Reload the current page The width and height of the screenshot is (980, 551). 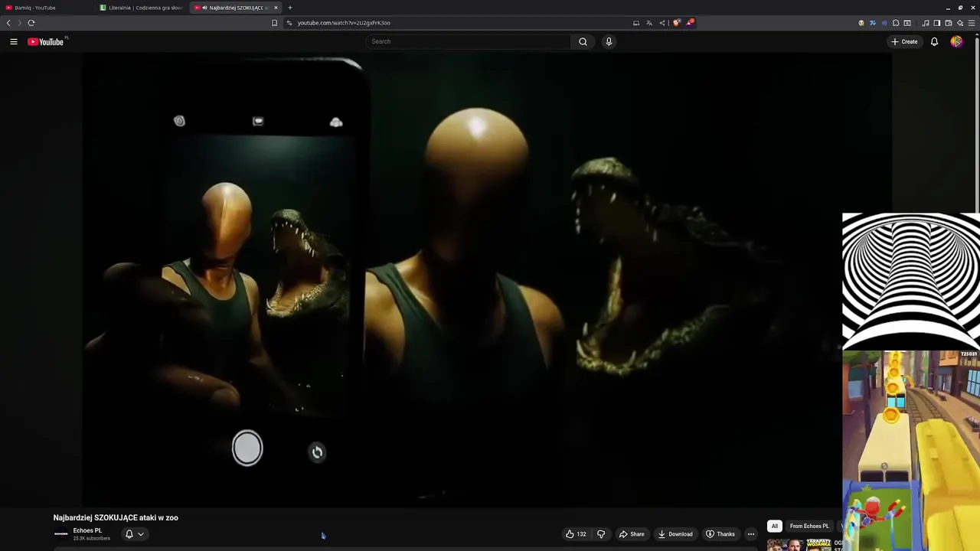[x=31, y=23]
